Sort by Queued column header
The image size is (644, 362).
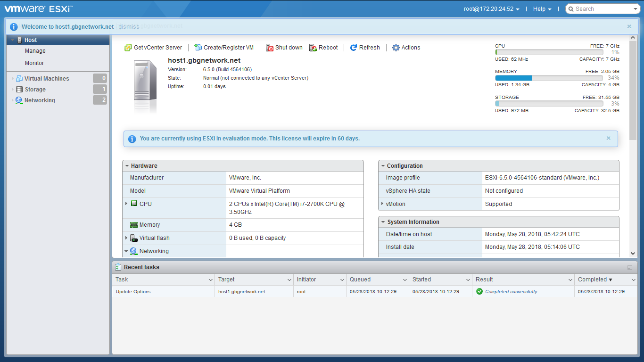pos(360,280)
